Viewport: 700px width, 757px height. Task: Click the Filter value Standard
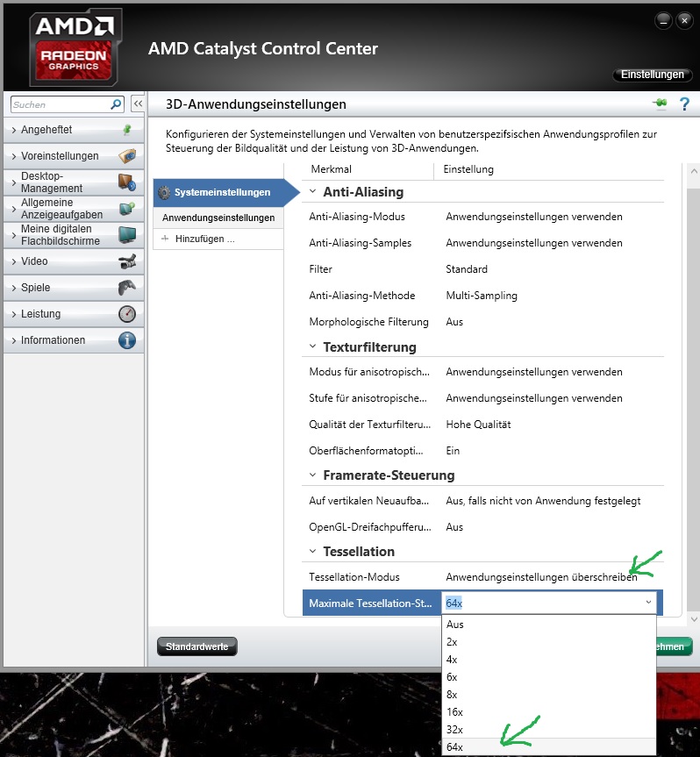(x=467, y=269)
